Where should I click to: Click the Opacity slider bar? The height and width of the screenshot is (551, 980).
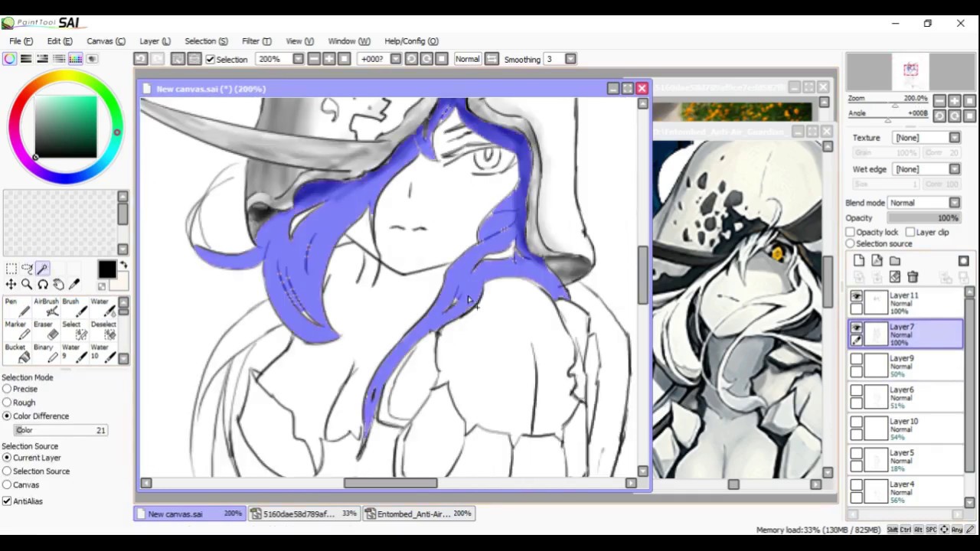tap(924, 218)
